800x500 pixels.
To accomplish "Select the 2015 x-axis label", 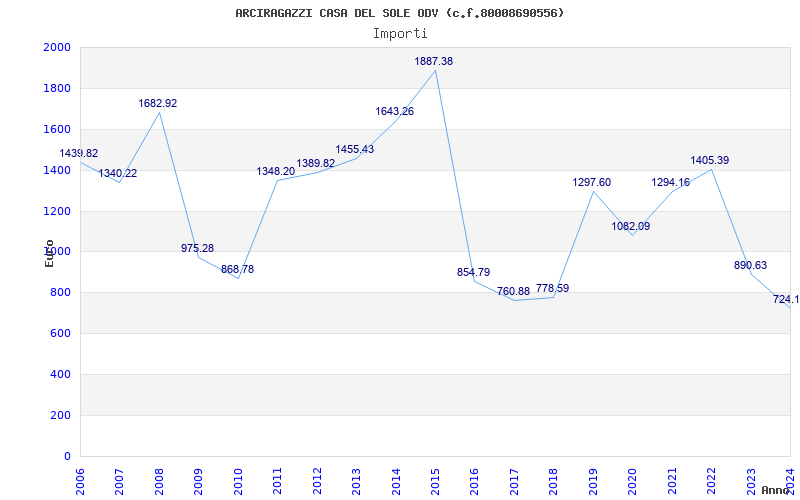I will [x=435, y=482].
